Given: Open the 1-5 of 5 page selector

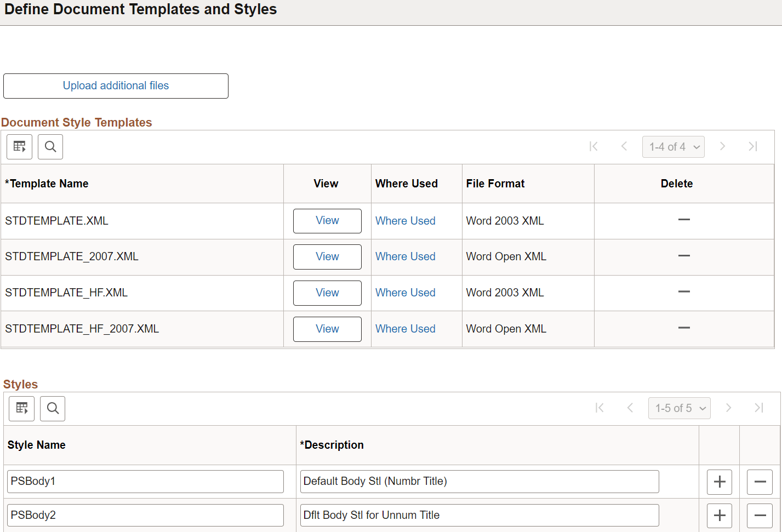Looking at the screenshot, I should click(x=679, y=408).
